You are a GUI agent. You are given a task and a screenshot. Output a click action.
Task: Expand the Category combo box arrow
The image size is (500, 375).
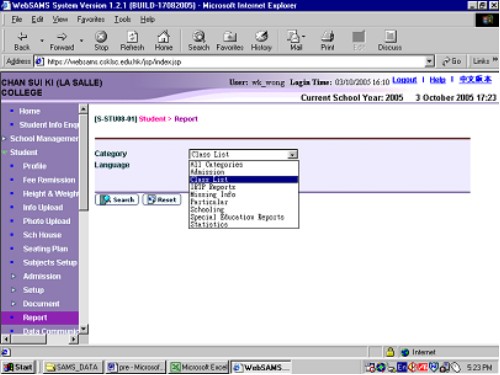(x=292, y=154)
